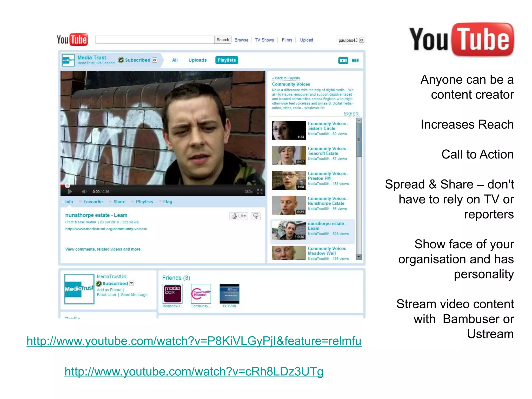
Task: Open the Info tab below the video
Action: point(69,202)
